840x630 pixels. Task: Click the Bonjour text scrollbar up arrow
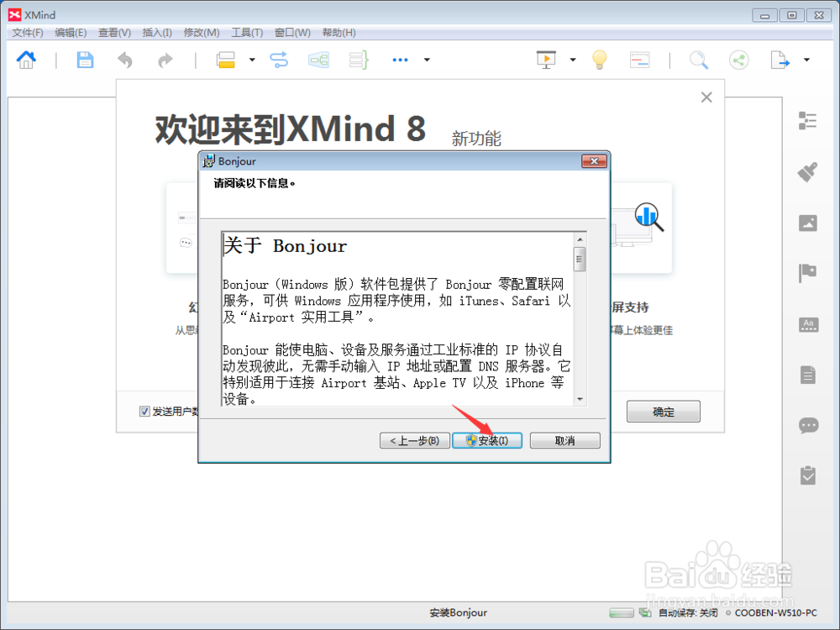[x=579, y=239]
